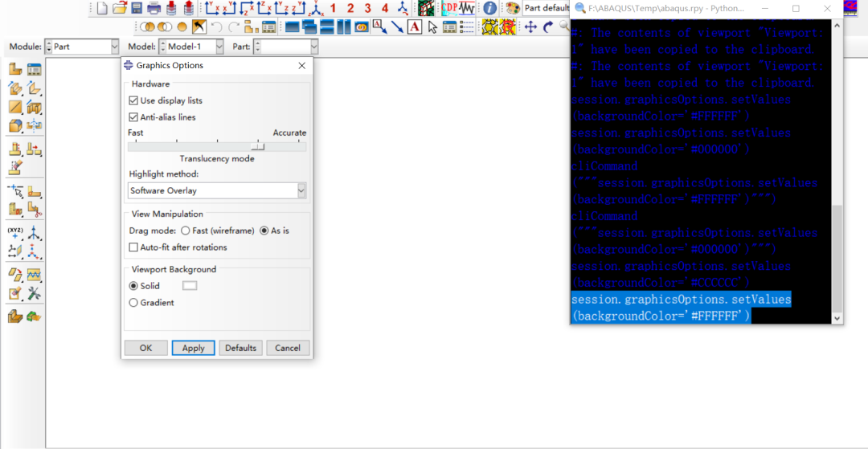Open the Module dropdown
Viewport: 868px width, 449px height.
(x=115, y=47)
